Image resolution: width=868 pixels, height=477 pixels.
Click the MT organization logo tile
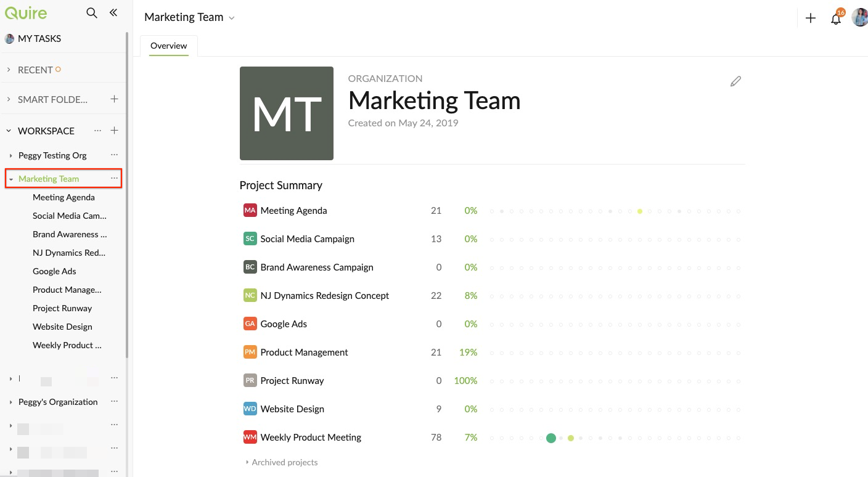[287, 113]
